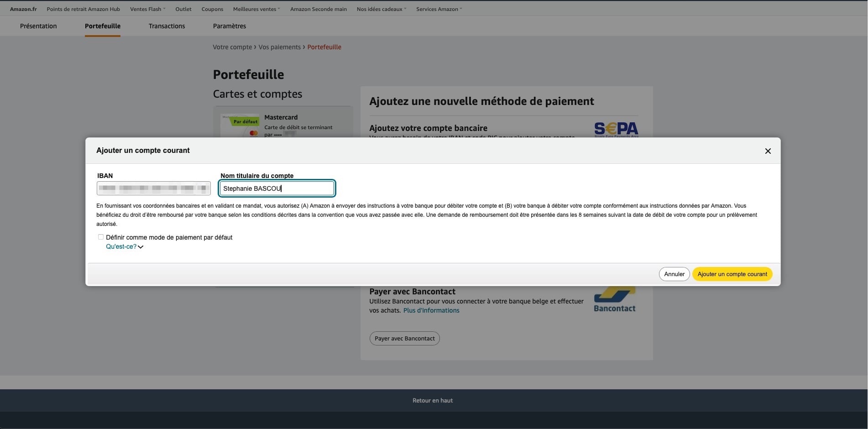
Task: Check Définir comme mode de paiement par défaut
Action: [x=101, y=237]
